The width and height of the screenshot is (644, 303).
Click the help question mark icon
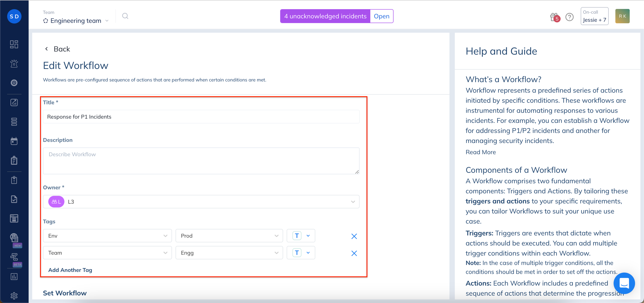point(569,17)
